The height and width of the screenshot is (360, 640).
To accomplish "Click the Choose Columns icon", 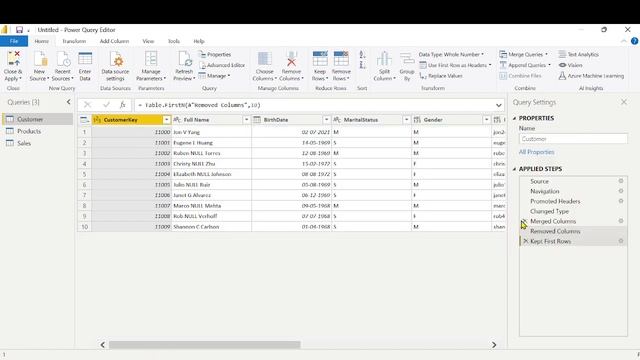I will 264,59.
